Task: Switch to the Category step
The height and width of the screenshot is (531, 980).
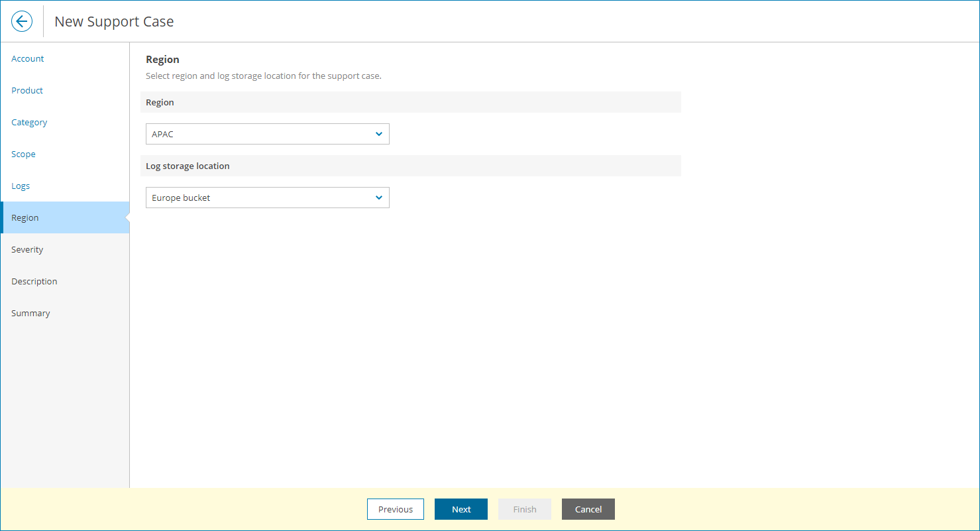Action: (29, 122)
